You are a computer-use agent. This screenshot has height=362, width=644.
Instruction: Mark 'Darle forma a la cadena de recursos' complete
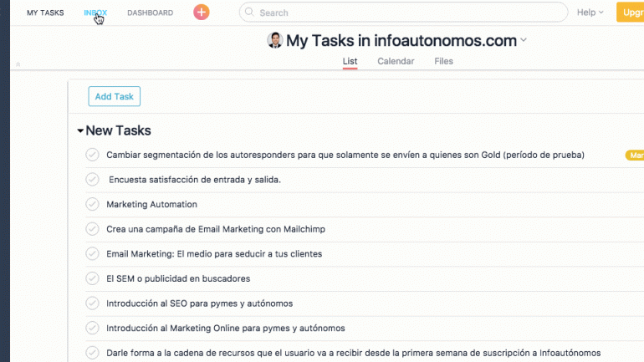(92, 353)
